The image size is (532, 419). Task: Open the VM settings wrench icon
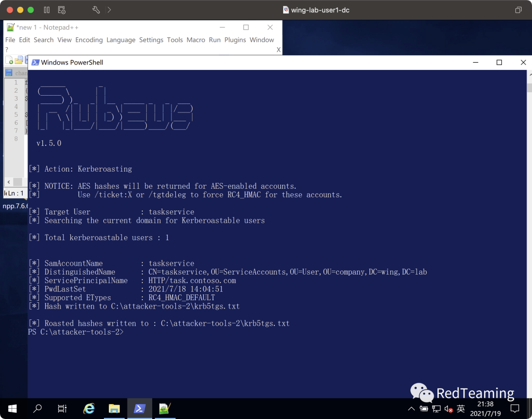(x=96, y=10)
